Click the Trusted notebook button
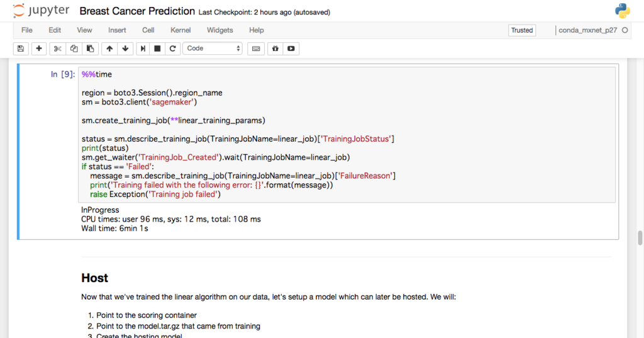The width and height of the screenshot is (644, 338). [521, 30]
